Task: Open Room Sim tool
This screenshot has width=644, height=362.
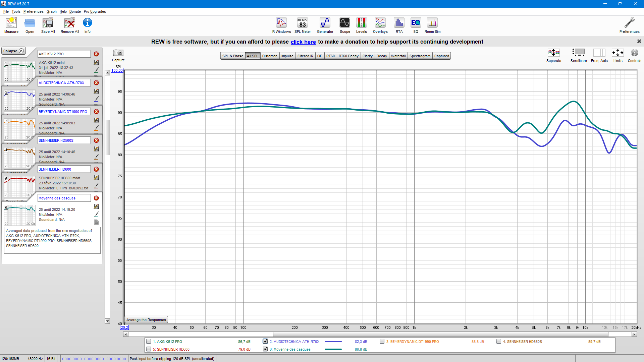Action: tap(432, 25)
